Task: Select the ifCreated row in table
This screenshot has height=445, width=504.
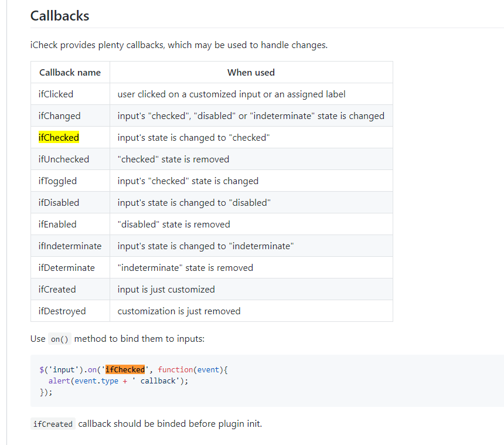Action: click(x=57, y=289)
